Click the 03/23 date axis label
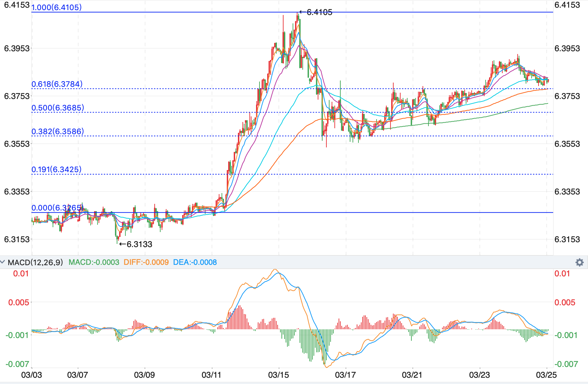The image size is (588, 384). pyautogui.click(x=479, y=375)
